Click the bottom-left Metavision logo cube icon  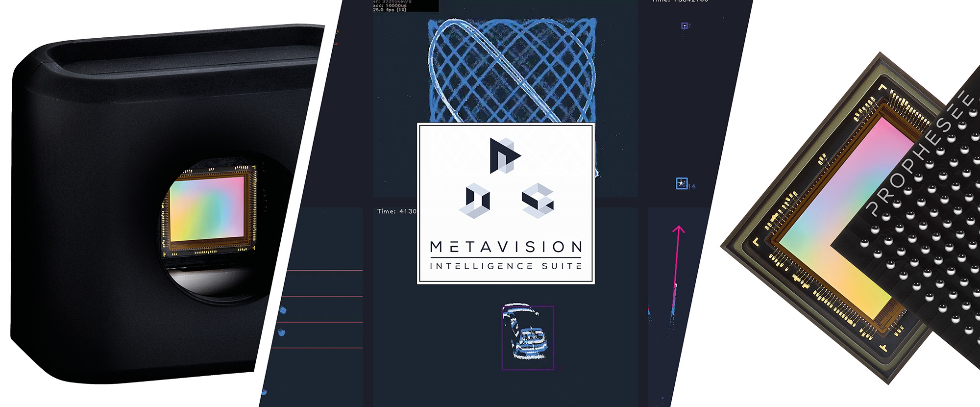(x=476, y=201)
